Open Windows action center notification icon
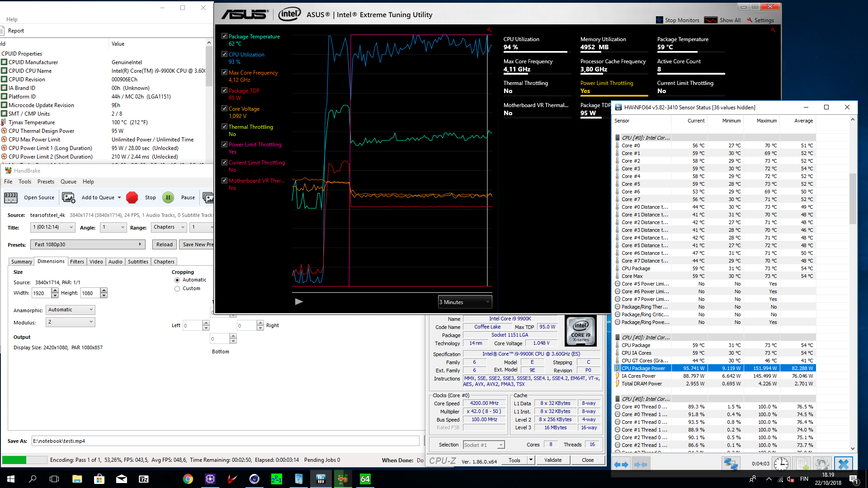 click(x=854, y=479)
